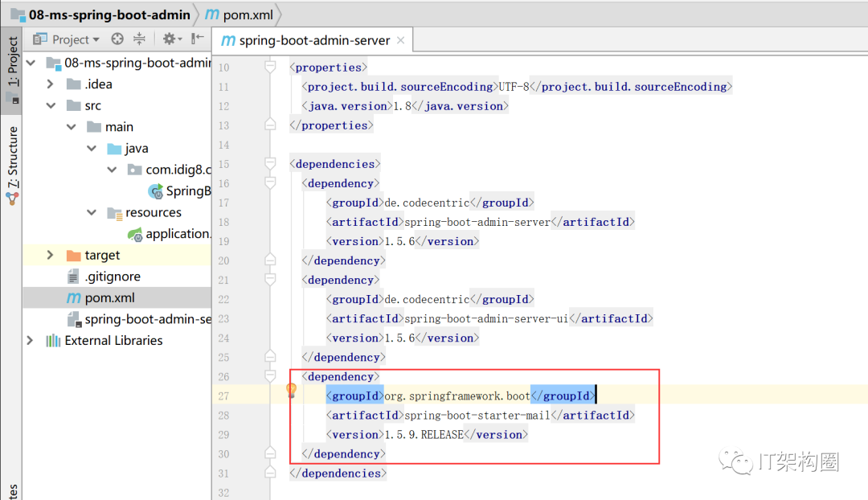
Task: Open the Project panel settings gear
Action: pyautogui.click(x=172, y=39)
